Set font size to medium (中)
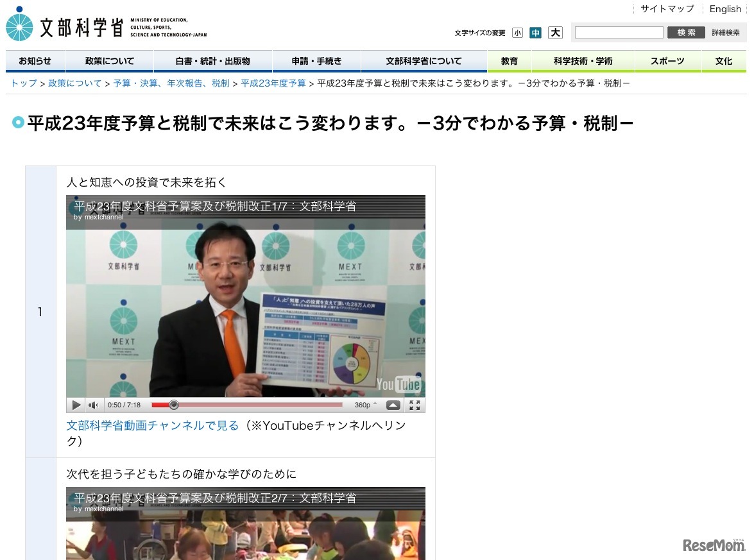Screen dimensions: 754x560 [x=535, y=33]
